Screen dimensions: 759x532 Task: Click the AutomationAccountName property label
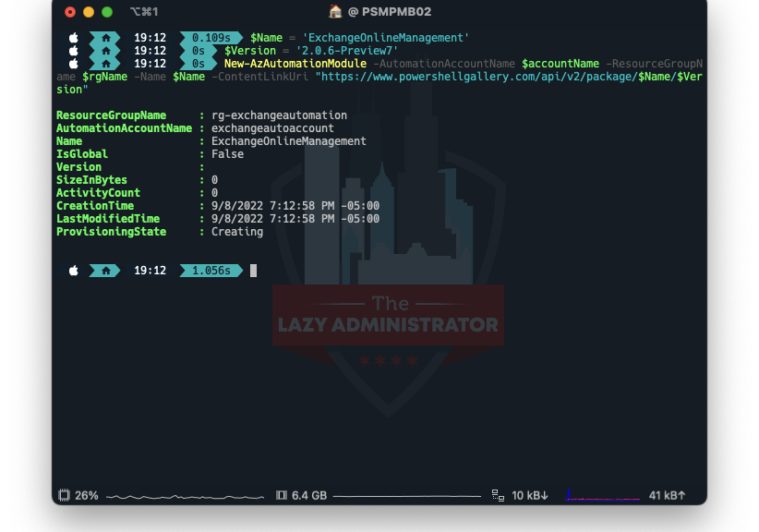coord(125,128)
